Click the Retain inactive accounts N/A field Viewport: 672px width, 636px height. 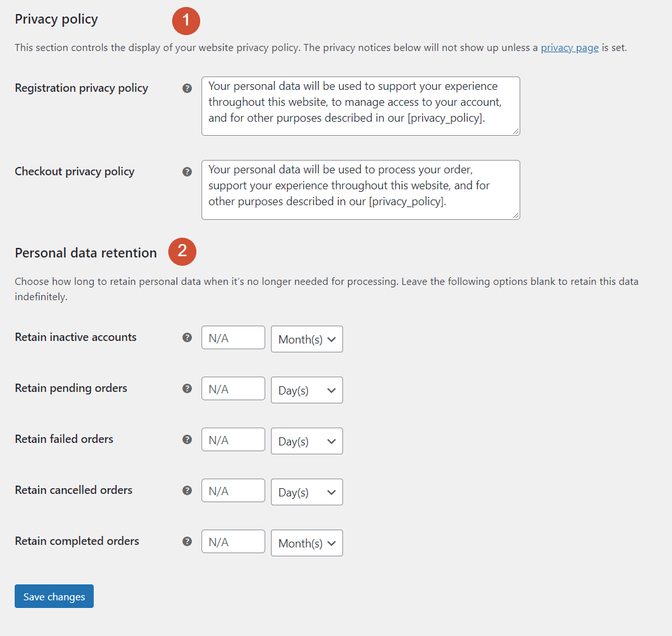point(233,338)
